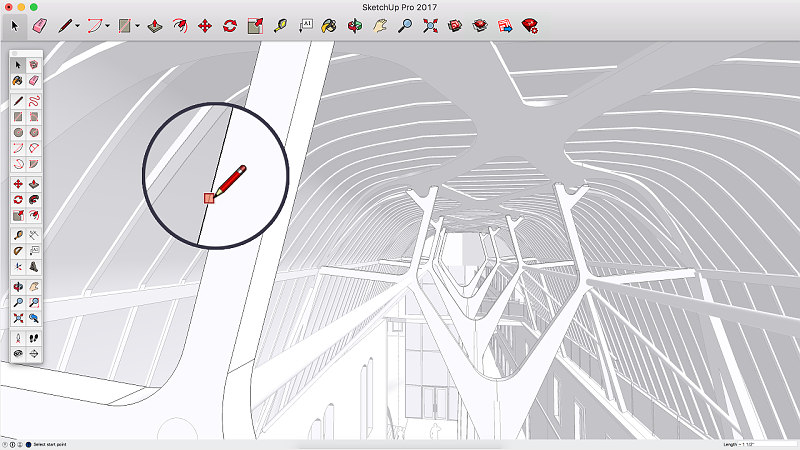800x450 pixels.
Task: Open the Extension Manager in top toolbar
Action: tap(530, 24)
